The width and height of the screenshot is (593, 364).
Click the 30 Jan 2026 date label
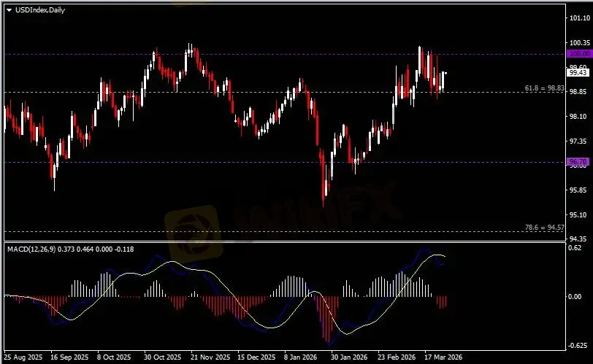click(349, 357)
